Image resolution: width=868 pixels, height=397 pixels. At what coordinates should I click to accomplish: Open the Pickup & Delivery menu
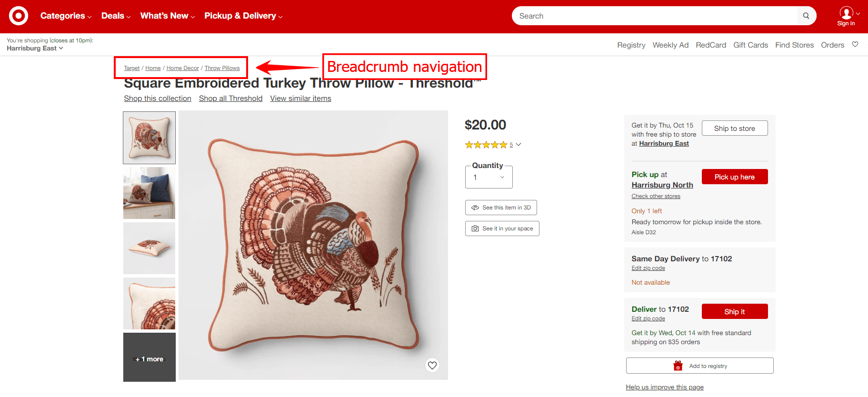243,16
